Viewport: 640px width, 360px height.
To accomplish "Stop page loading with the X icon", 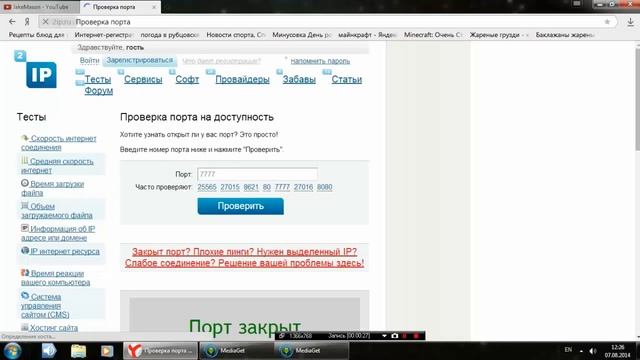I will click(46, 22).
